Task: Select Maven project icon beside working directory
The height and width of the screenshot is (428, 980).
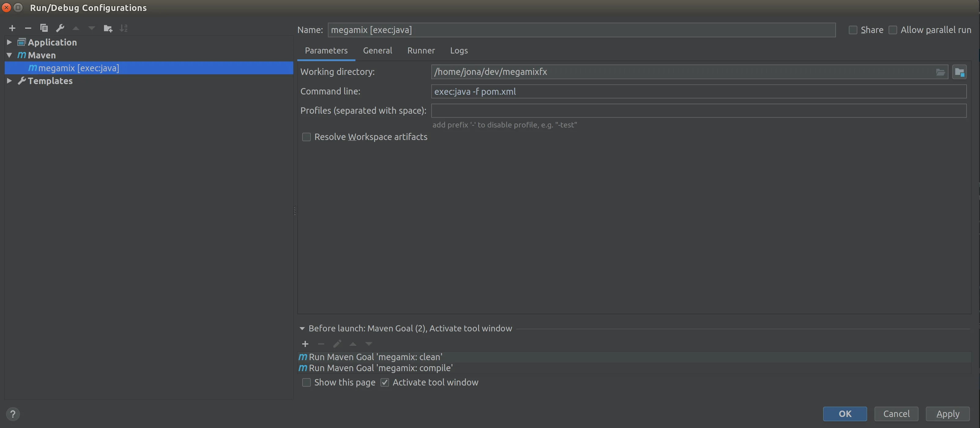Action: click(x=959, y=72)
